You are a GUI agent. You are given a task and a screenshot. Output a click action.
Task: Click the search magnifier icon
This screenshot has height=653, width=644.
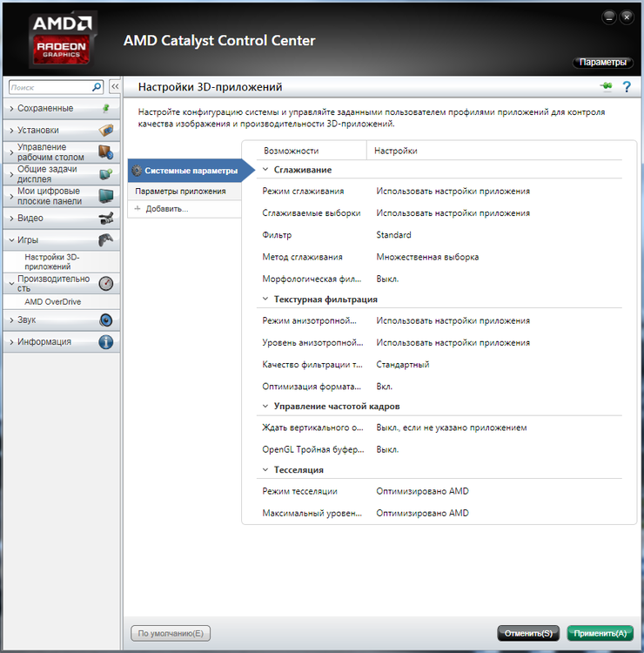(97, 87)
